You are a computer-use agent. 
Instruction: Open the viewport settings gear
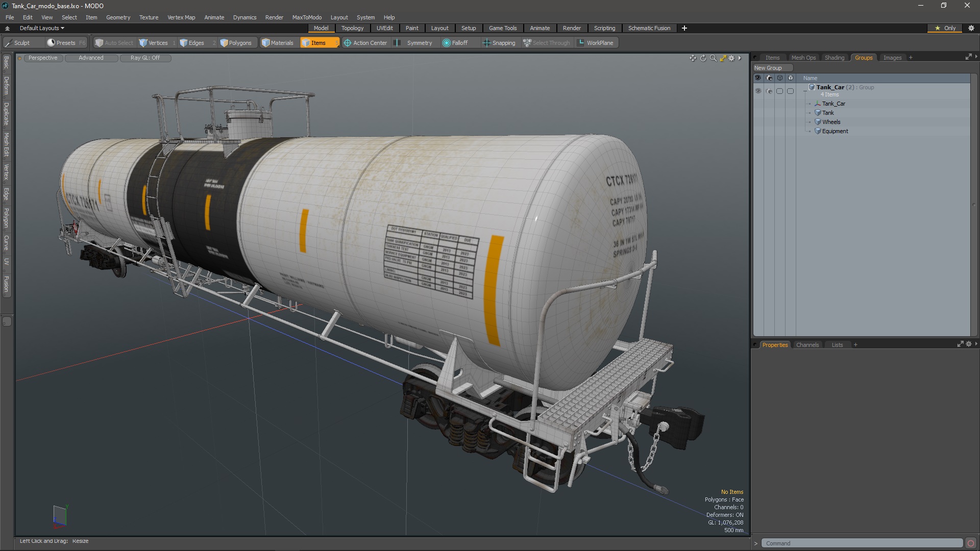731,58
